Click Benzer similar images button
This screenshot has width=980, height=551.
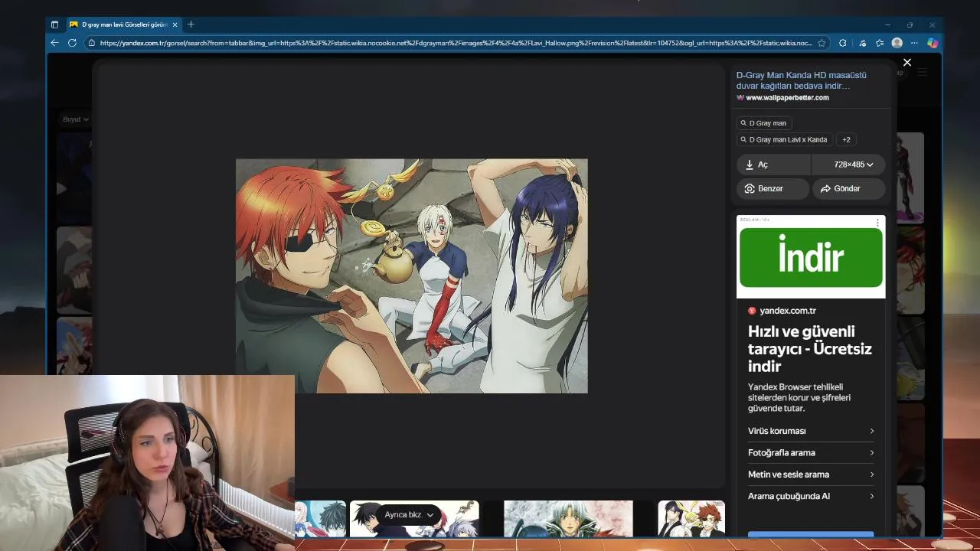tap(773, 188)
